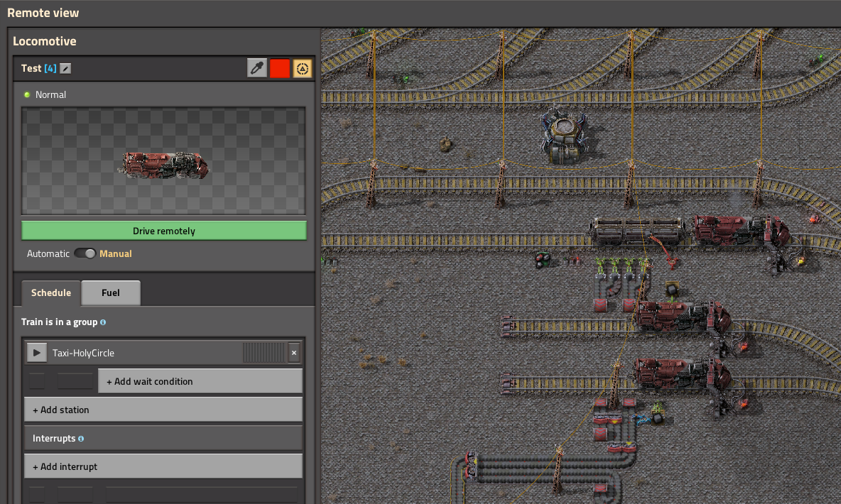The height and width of the screenshot is (504, 841).
Task: Open the Add station list
Action: (163, 410)
